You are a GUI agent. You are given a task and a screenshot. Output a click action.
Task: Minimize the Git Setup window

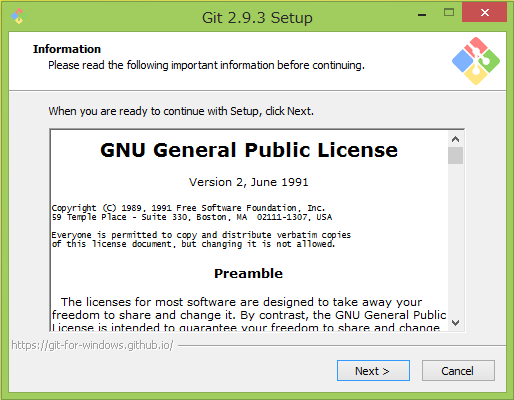point(422,14)
